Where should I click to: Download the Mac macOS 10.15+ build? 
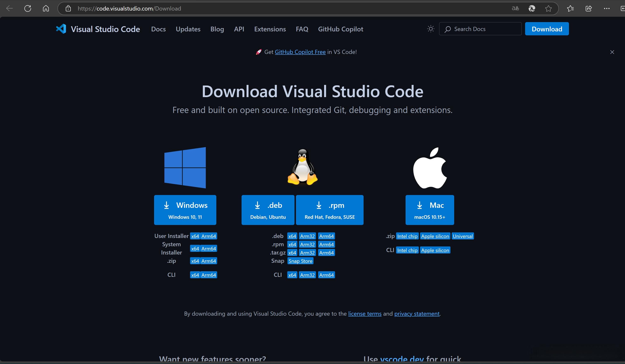430,210
